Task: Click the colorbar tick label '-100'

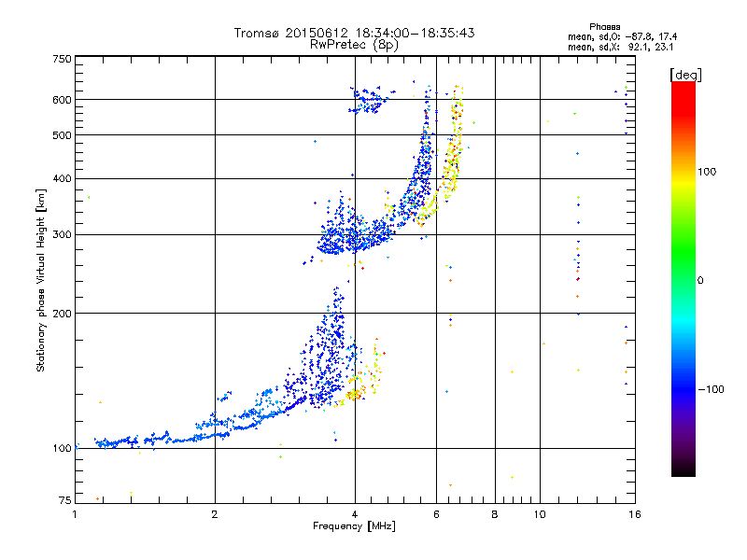Action: coord(712,389)
